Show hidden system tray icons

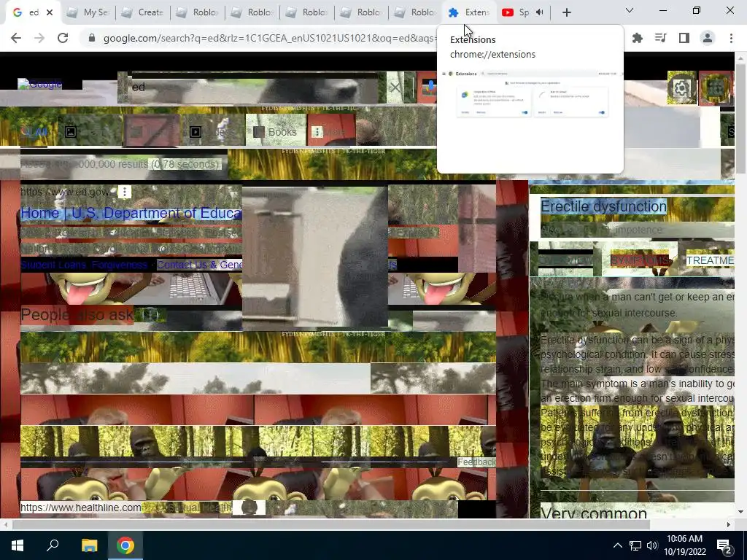tap(617, 545)
